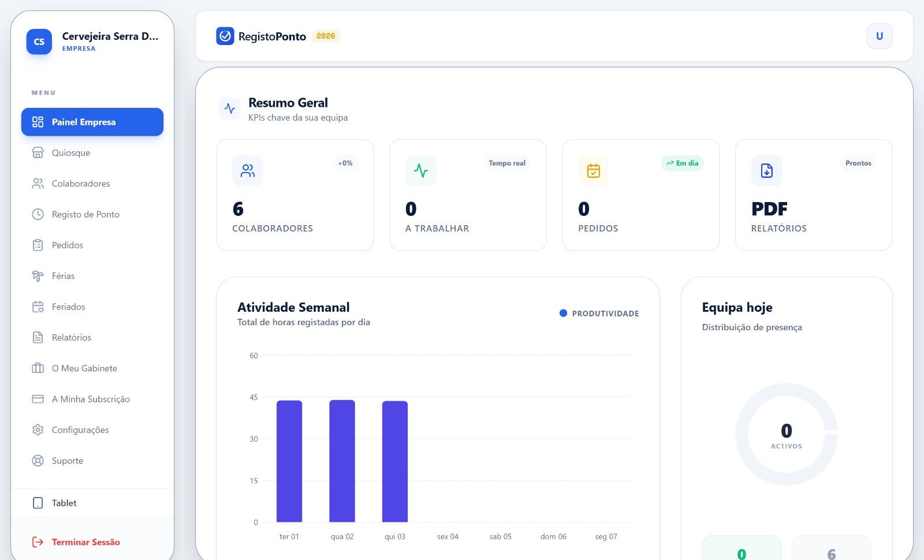The height and width of the screenshot is (560, 924).
Task: Click the 2026 year badge
Action: (326, 36)
